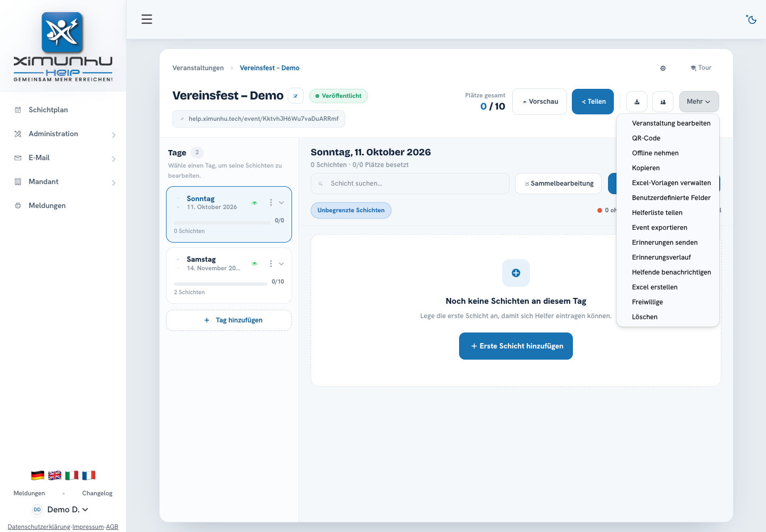Expand Samstag day chevron
This screenshot has height=532, width=766.
[x=281, y=264]
